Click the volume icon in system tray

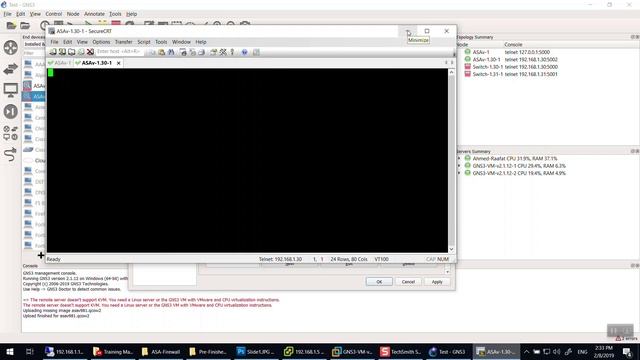pos(557,351)
